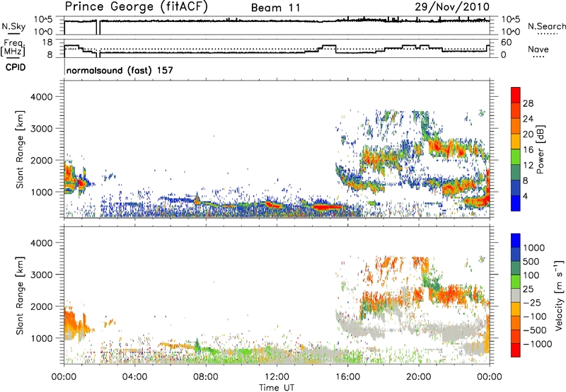Click the date '29/Nov/2010'

point(452,7)
